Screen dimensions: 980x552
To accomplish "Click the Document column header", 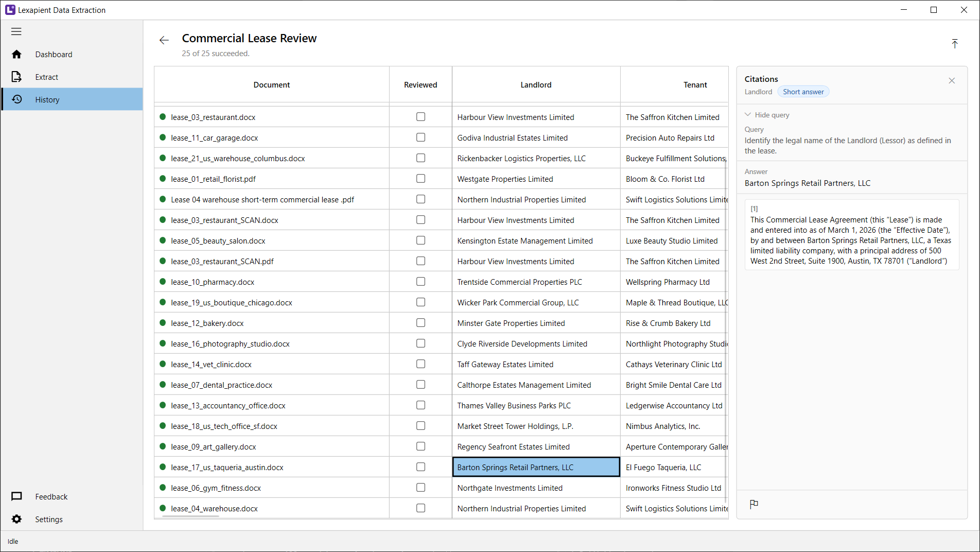I will [272, 85].
